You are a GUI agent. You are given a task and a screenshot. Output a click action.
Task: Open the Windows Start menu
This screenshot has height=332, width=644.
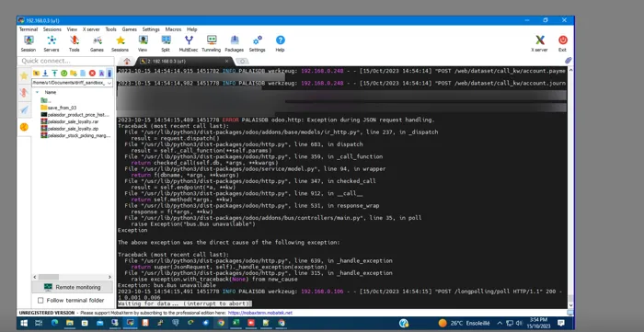point(24,323)
